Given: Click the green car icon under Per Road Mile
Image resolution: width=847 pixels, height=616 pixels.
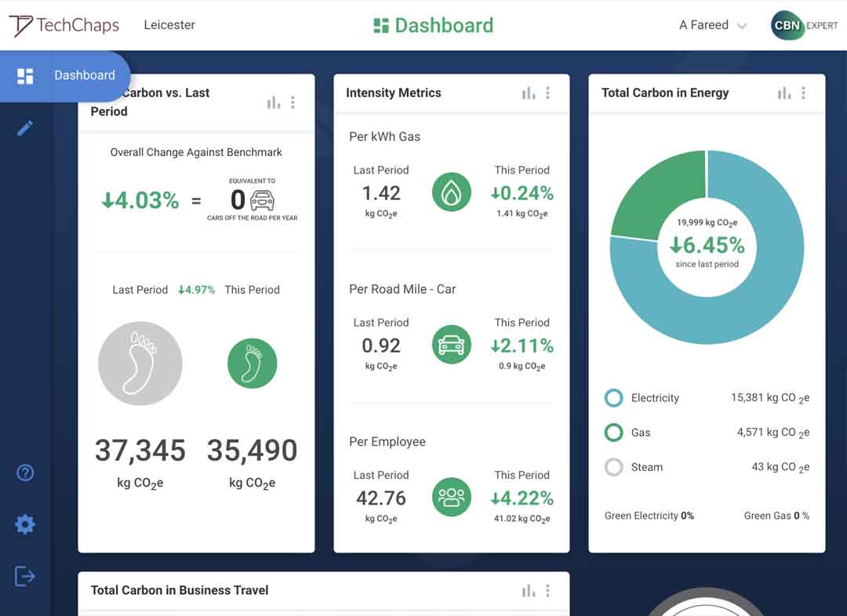Looking at the screenshot, I should click(x=452, y=346).
